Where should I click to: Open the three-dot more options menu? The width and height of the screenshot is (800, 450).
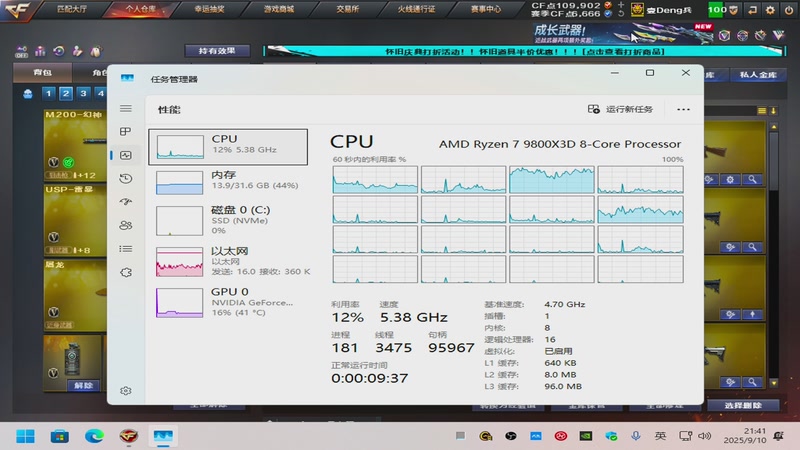click(x=683, y=109)
